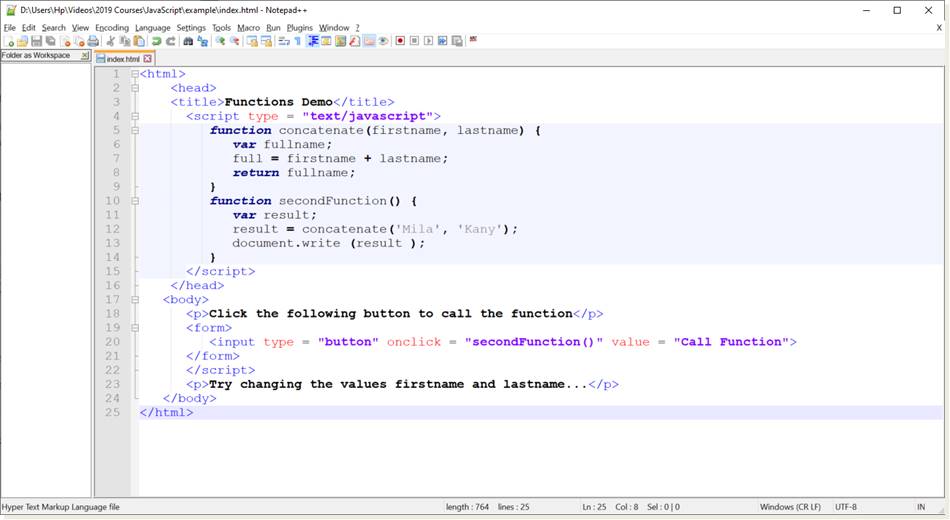Toggle the indent guide toolbar button
950x520 pixels.
tap(313, 41)
